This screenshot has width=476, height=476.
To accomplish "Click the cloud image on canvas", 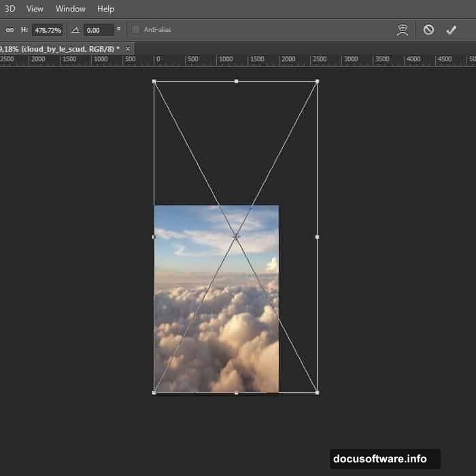I will coord(204,326).
